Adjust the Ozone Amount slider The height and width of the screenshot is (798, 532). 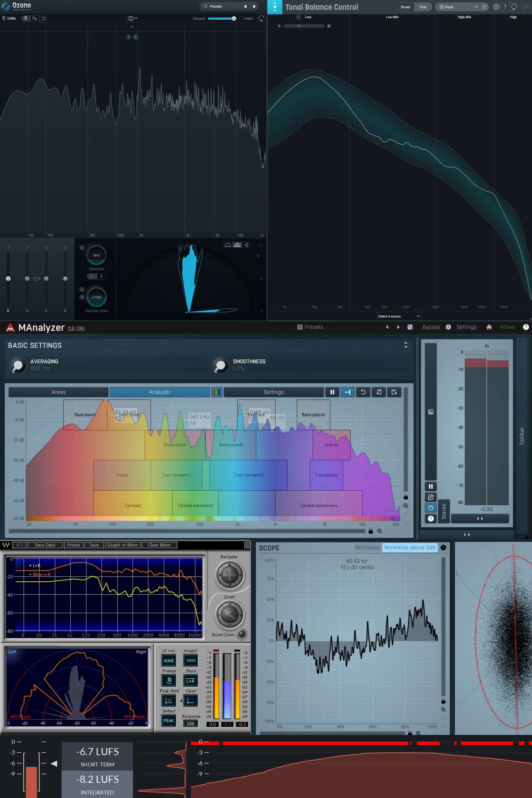click(x=222, y=19)
